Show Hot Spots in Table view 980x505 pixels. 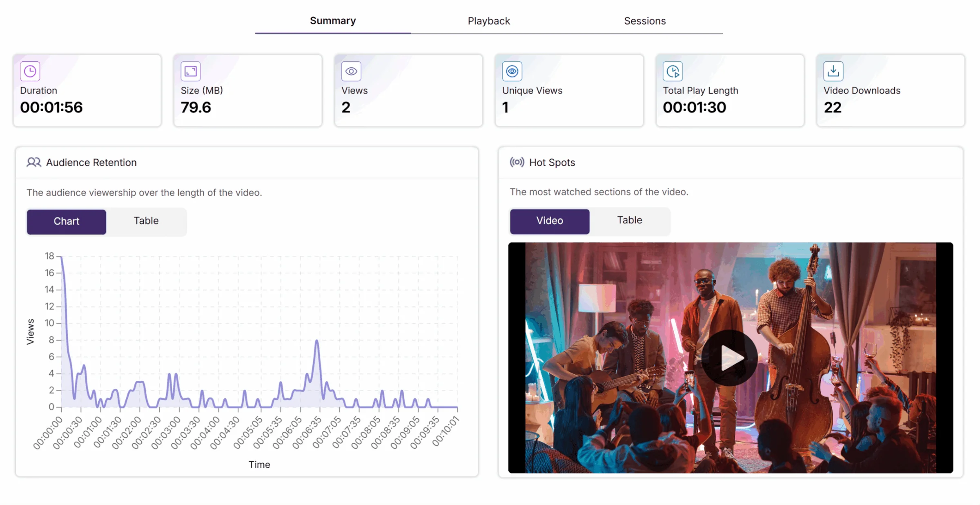pos(629,220)
